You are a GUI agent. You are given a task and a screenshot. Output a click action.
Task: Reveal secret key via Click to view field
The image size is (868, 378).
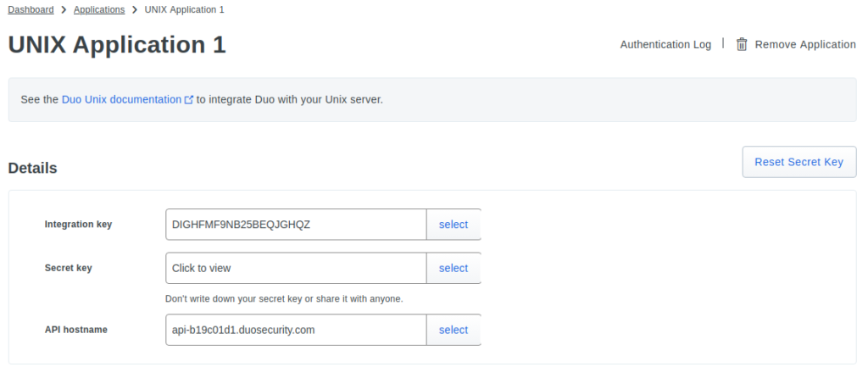tap(296, 269)
